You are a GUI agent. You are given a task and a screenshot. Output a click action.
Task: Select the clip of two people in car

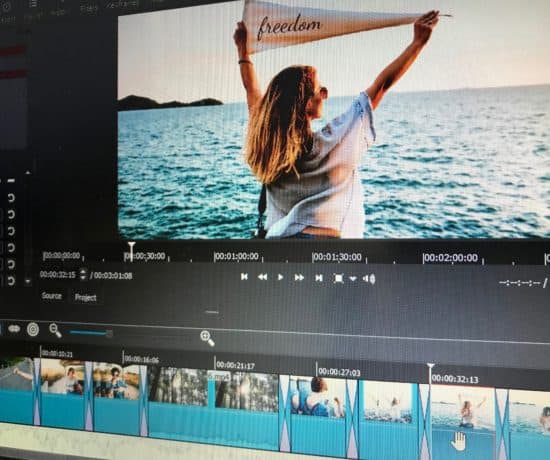pos(116,399)
